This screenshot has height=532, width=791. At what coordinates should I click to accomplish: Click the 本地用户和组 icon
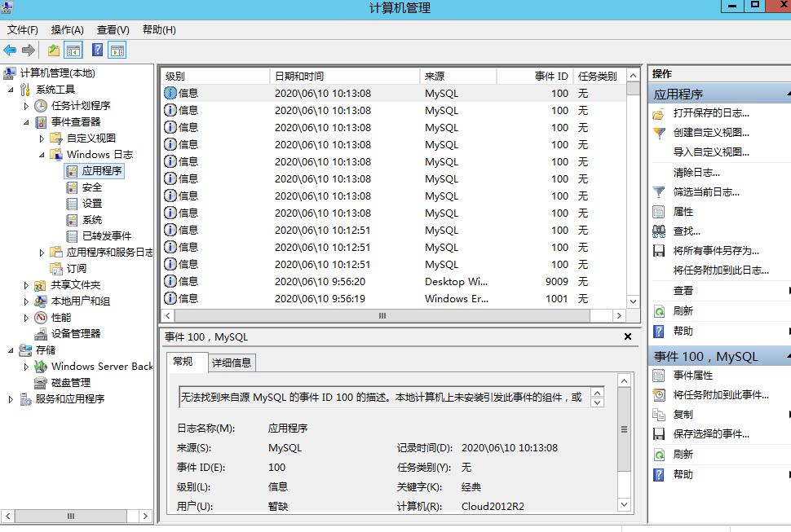41,301
